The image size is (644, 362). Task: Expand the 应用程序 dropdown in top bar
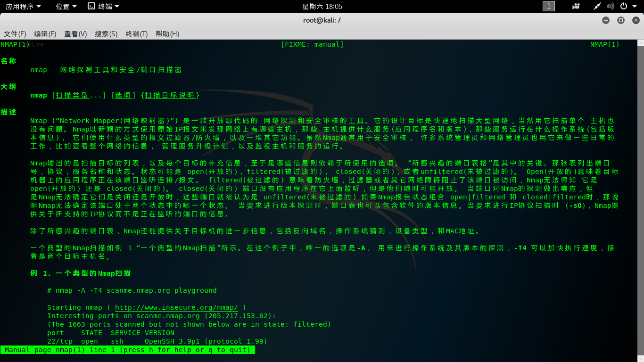(23, 6)
